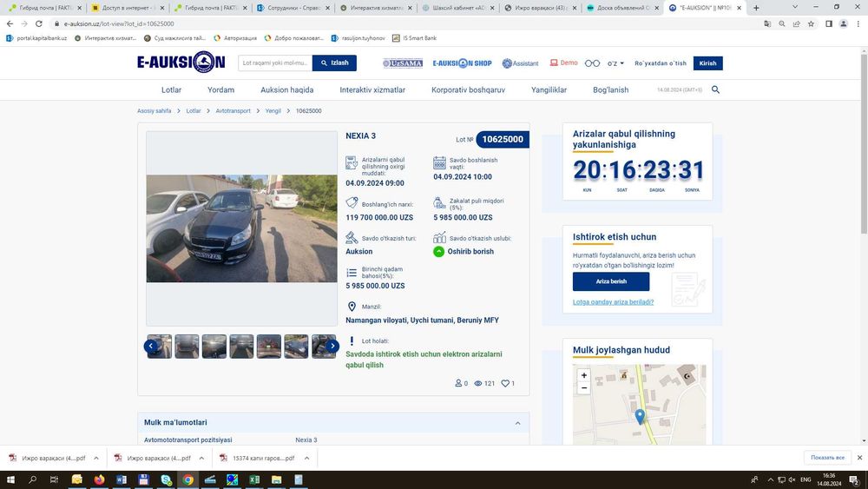Click the location pin next to Manzil

[x=352, y=307]
